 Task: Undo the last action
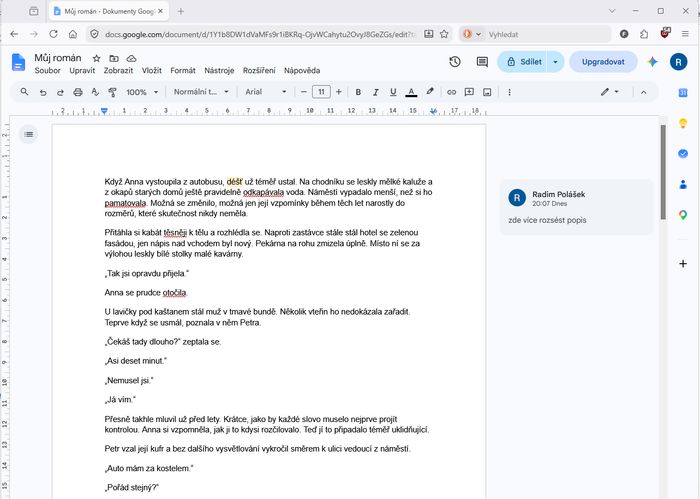coord(43,92)
